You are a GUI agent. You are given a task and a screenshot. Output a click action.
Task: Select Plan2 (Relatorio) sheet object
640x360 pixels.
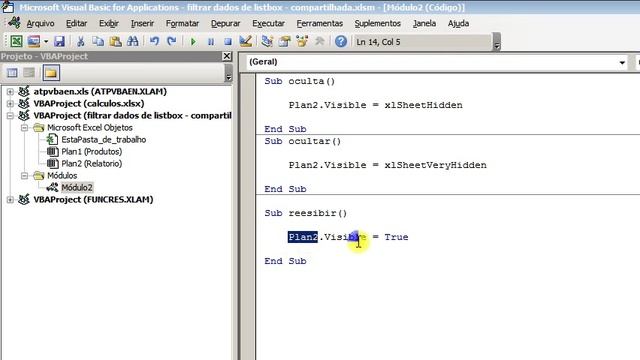click(x=91, y=164)
